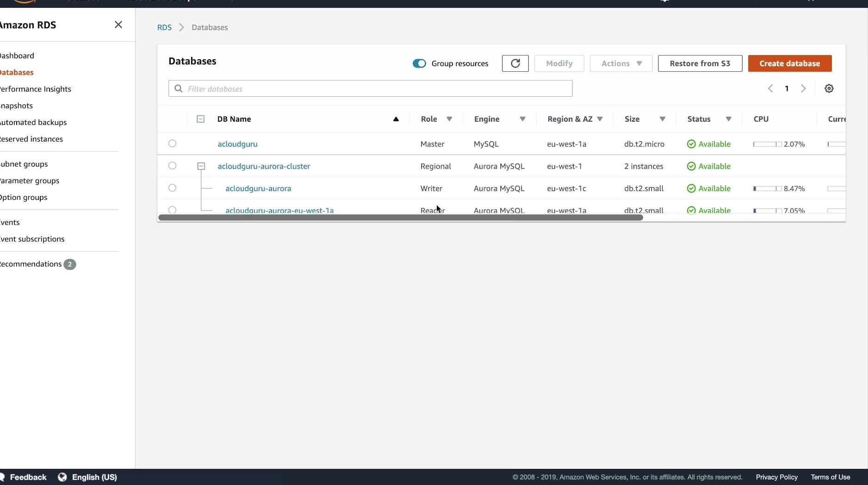
Task: Select the acloudguru-aurora-eu-west-1a radio button
Action: (172, 210)
